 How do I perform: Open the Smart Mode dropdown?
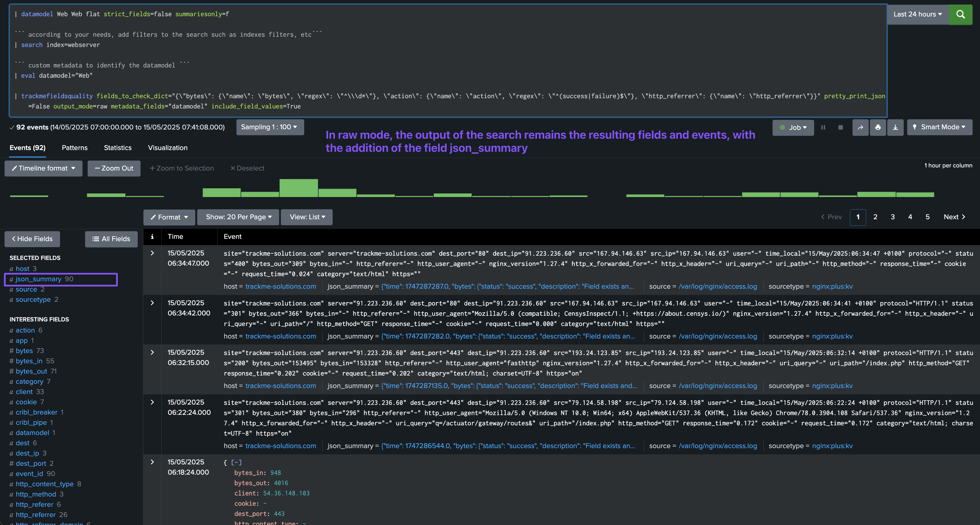(x=939, y=127)
